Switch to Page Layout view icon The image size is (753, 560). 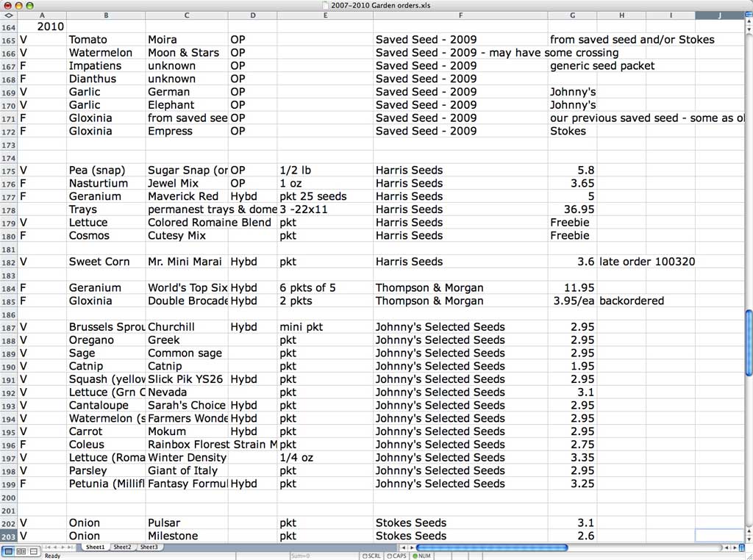tap(21, 551)
